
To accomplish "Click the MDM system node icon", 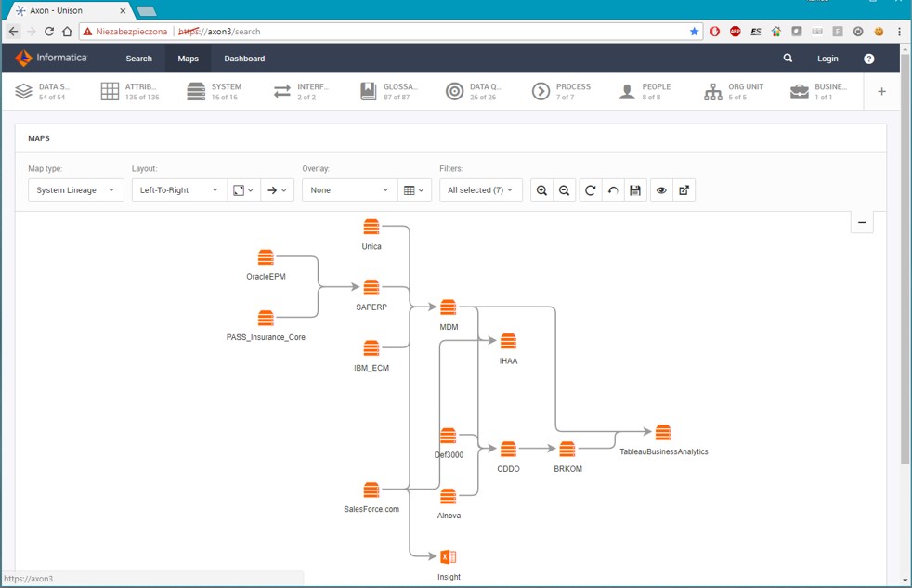I will (x=449, y=307).
